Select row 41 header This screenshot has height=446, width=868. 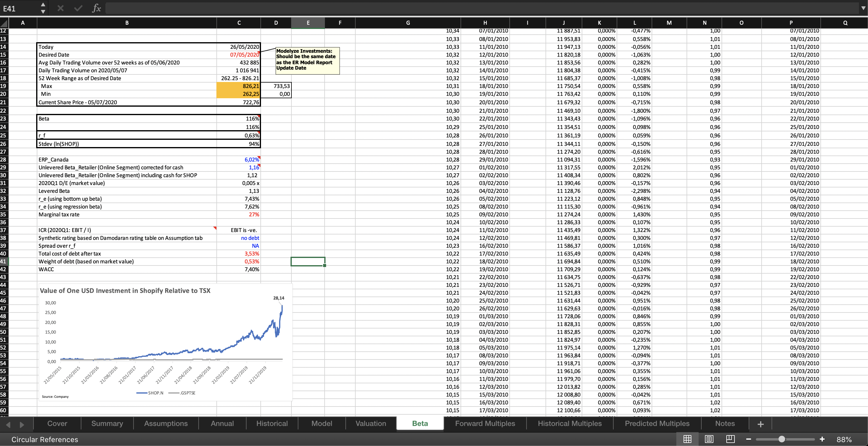pyautogui.click(x=4, y=261)
